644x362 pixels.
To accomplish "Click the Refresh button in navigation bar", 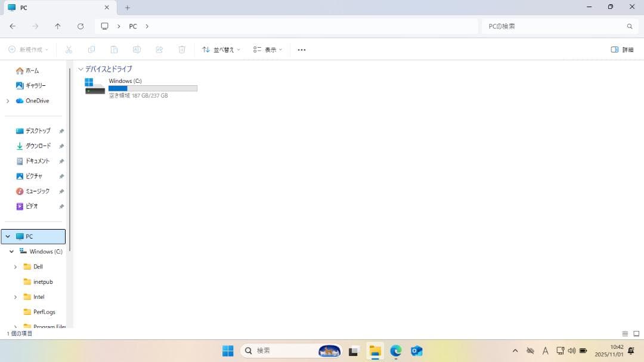I will tap(80, 26).
